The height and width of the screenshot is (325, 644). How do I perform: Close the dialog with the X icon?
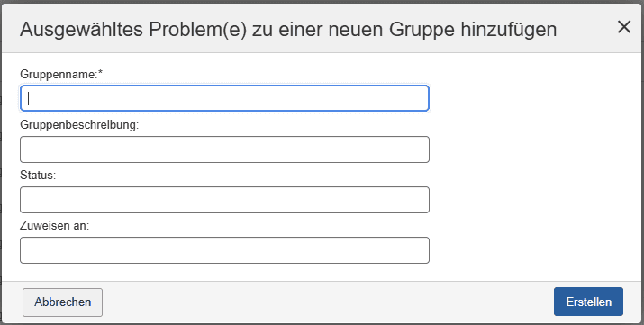[624, 27]
